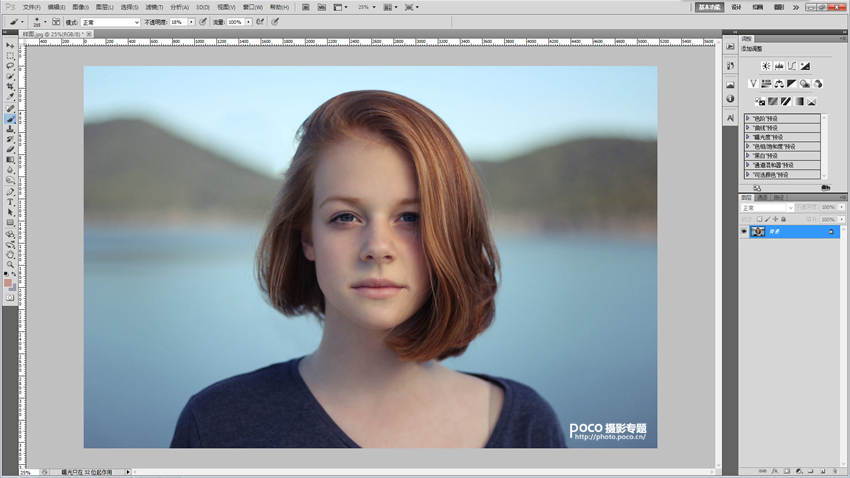Select the Horizontal Type tool
This screenshot has width=850, height=478.
10,202
